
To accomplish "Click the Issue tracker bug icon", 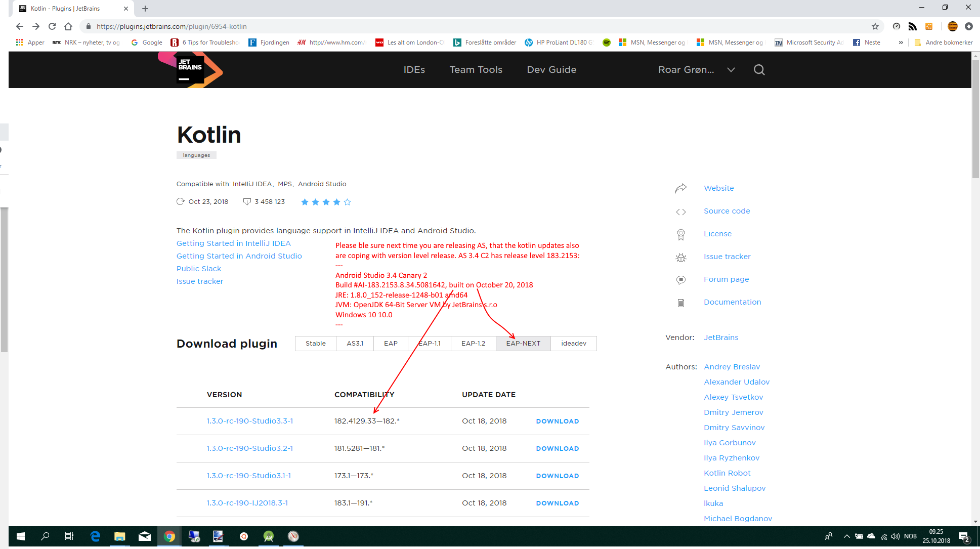I will click(681, 257).
